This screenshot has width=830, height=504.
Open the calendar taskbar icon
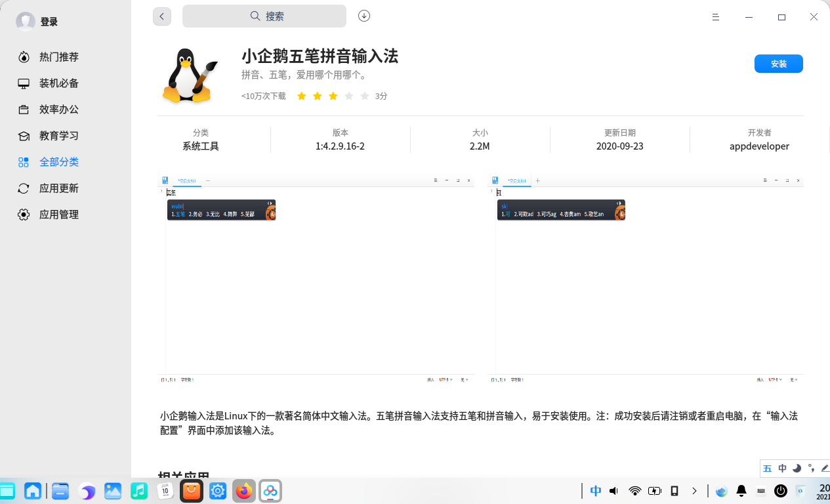click(165, 490)
